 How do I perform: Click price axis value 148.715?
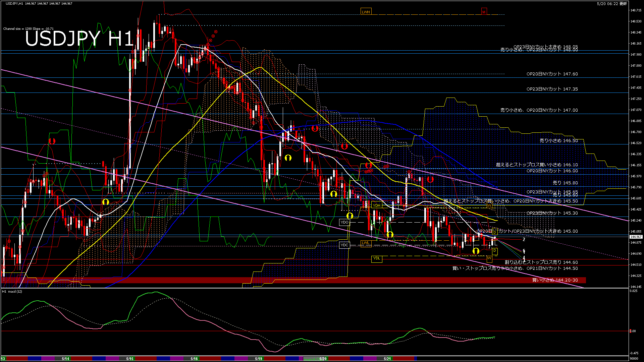pos(636,10)
